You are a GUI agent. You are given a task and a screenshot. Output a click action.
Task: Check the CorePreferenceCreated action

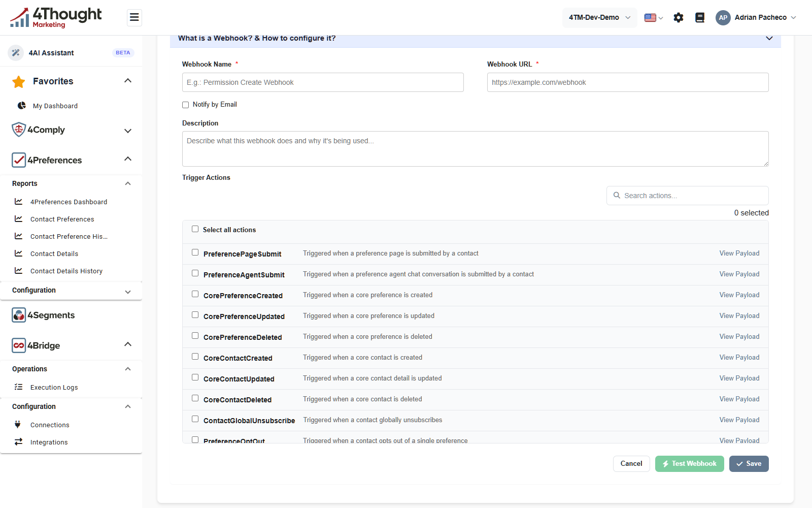pos(195,294)
